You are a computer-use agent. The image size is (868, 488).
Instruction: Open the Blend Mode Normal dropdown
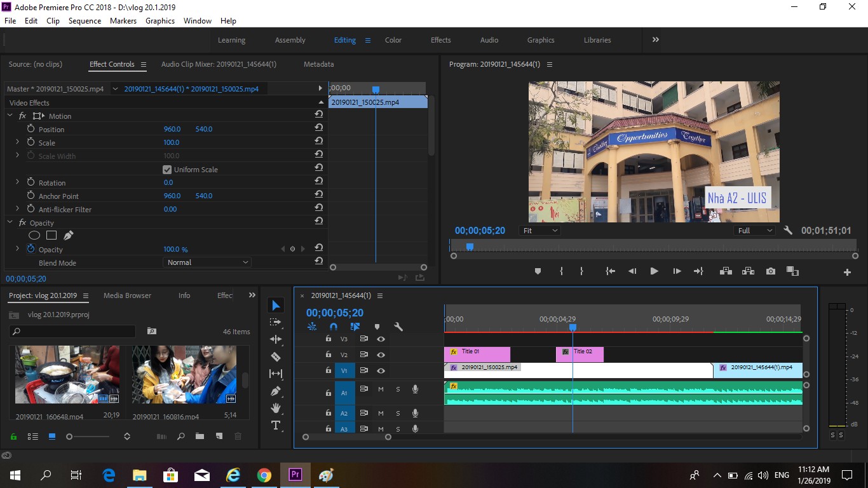tap(207, 262)
